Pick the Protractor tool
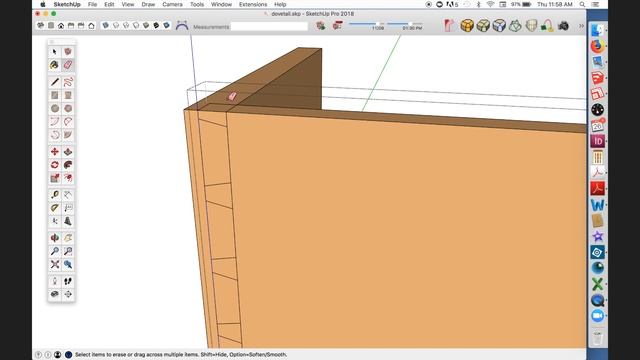Screen dimensions: 640x360 [x=55, y=208]
